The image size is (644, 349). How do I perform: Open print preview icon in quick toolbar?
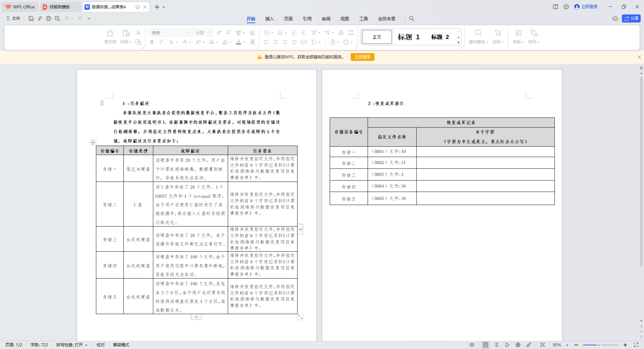coord(57,18)
